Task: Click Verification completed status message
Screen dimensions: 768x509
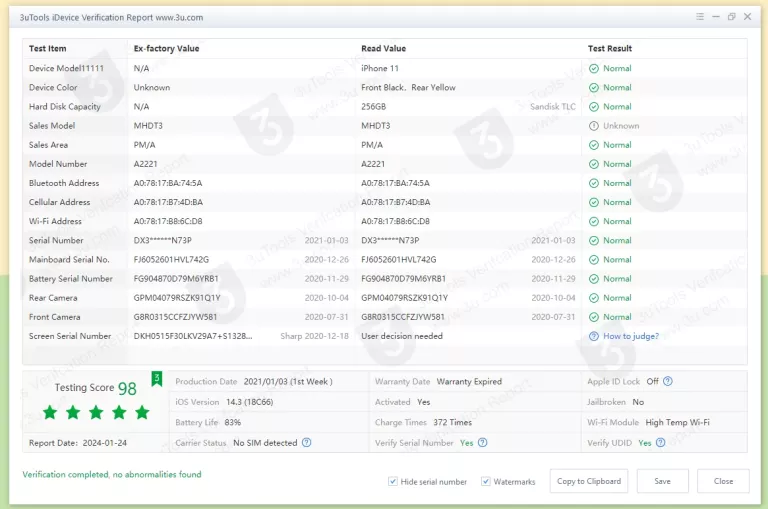Action: click(x=112, y=474)
